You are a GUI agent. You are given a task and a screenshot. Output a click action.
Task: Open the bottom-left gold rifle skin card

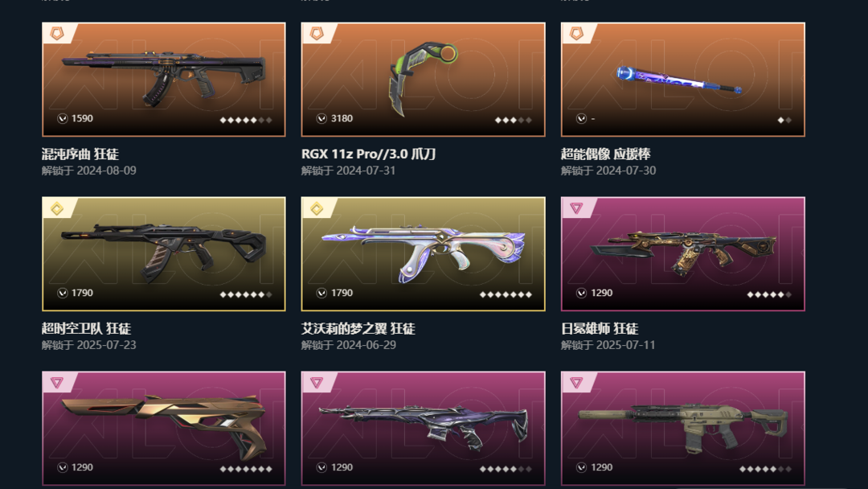tap(164, 428)
